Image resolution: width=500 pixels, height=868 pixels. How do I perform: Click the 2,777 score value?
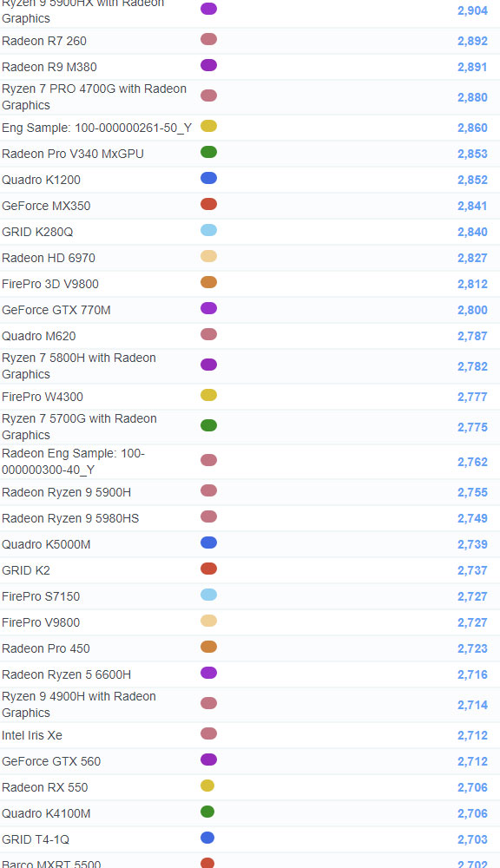pyautogui.click(x=472, y=397)
